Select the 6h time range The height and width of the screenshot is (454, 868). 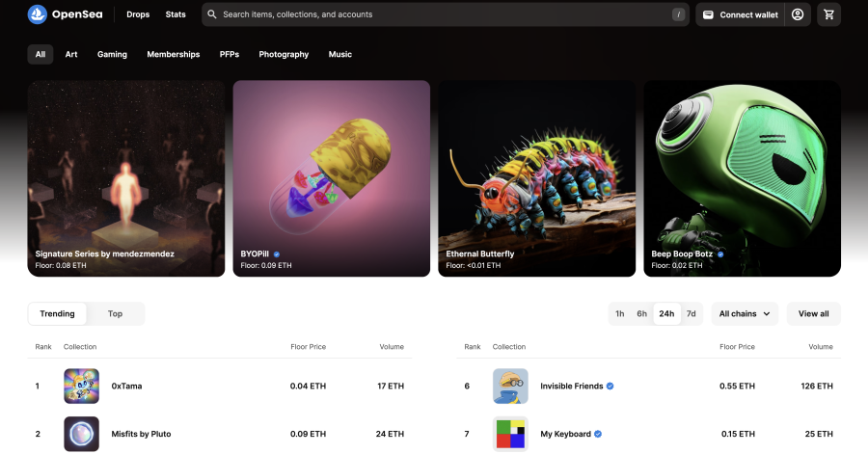tap(641, 313)
